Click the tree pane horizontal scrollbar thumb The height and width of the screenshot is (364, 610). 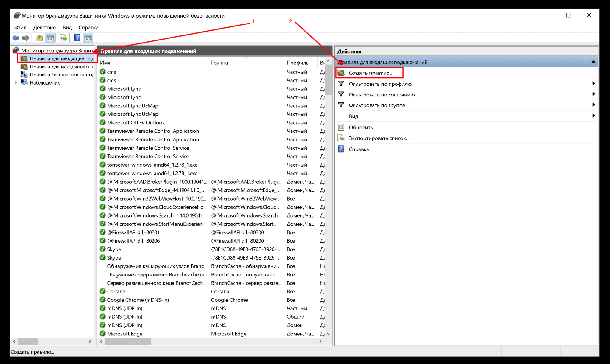[x=28, y=341]
